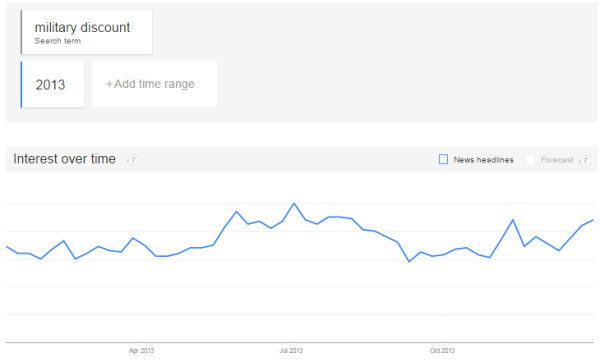This screenshot has height=362, width=600.
Task: Click the trend line's end point at December
Action: (593, 220)
